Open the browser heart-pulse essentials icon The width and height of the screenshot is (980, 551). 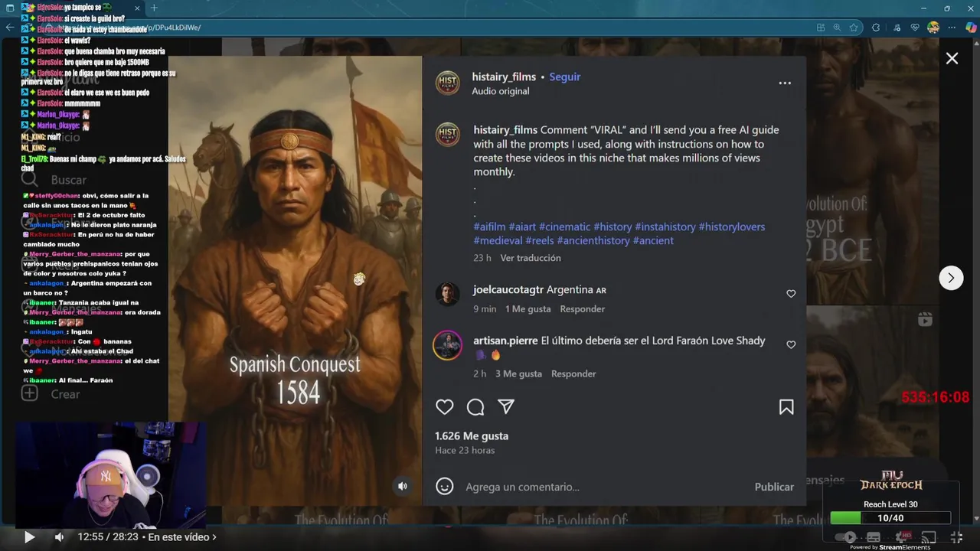pos(915,28)
